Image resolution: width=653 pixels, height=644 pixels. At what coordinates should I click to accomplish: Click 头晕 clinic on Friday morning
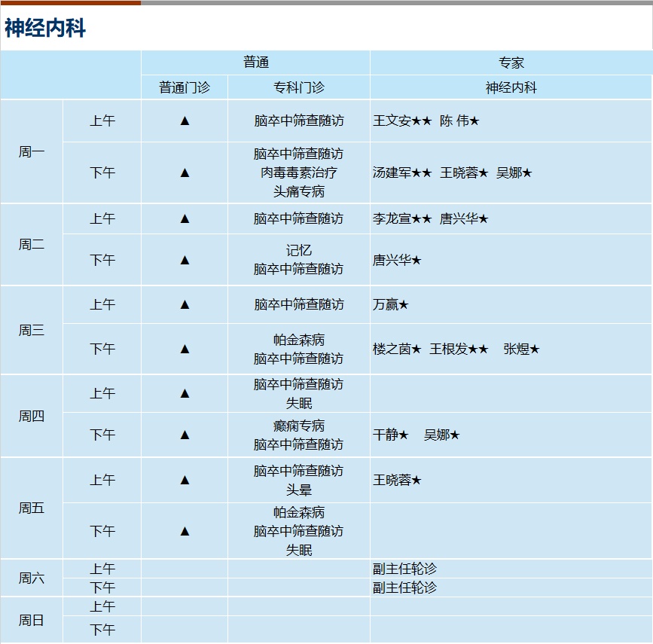(x=298, y=490)
